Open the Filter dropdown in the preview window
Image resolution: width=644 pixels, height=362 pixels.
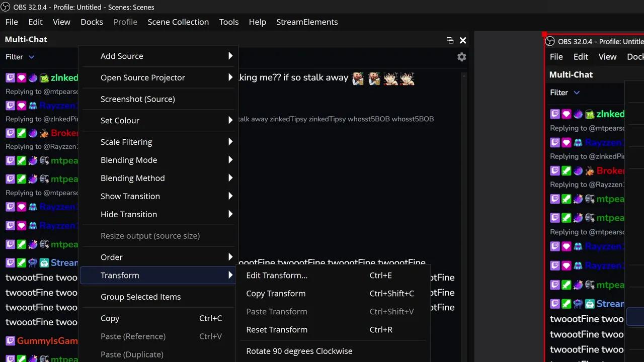[565, 93]
